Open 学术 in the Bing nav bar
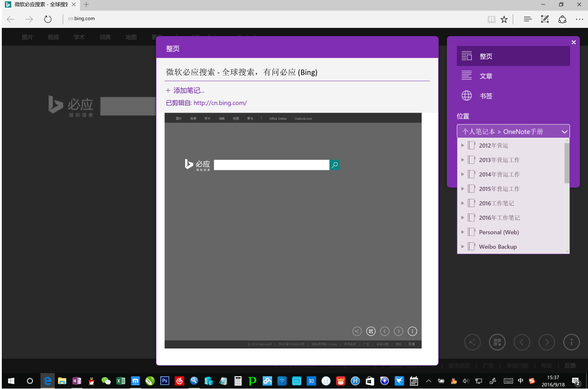This screenshot has width=588, height=389. click(79, 37)
